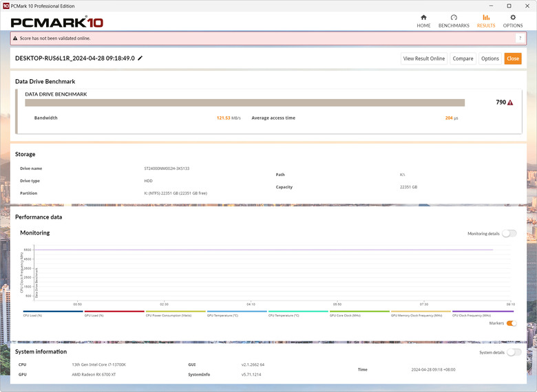The image size is (537, 392).
Task: Open the Options gear icon
Action: coord(513,17)
